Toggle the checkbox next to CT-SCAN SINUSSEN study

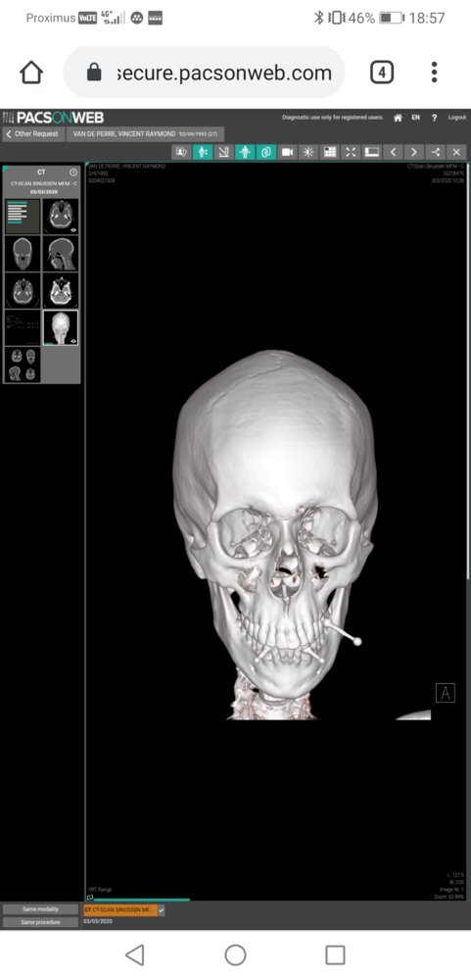(162, 910)
